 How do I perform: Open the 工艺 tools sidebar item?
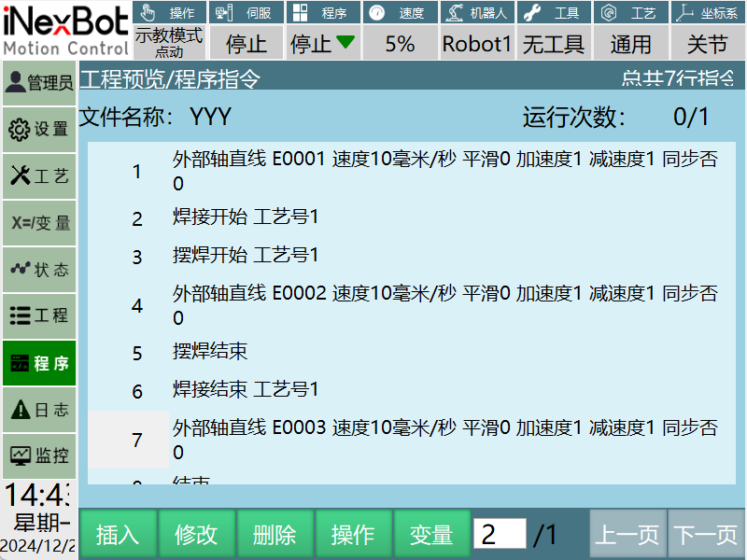click(38, 175)
